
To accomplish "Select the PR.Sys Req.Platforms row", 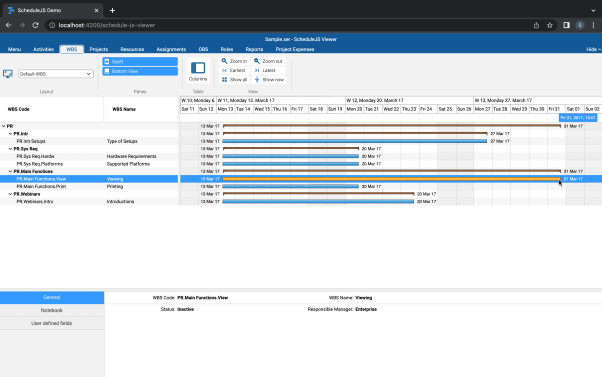I will pyautogui.click(x=89, y=164).
